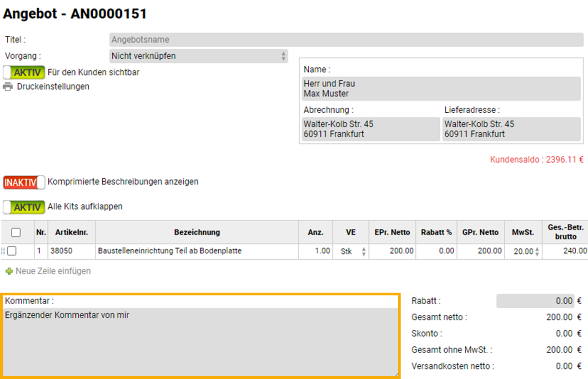
Task: Click the Lieferadresse address field
Action: tap(511, 129)
